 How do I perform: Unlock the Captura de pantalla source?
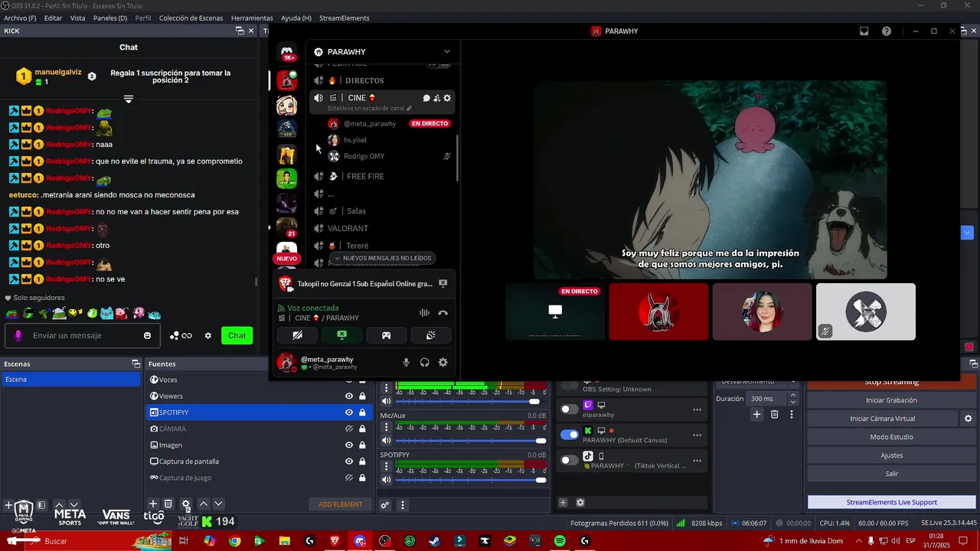[x=362, y=461]
